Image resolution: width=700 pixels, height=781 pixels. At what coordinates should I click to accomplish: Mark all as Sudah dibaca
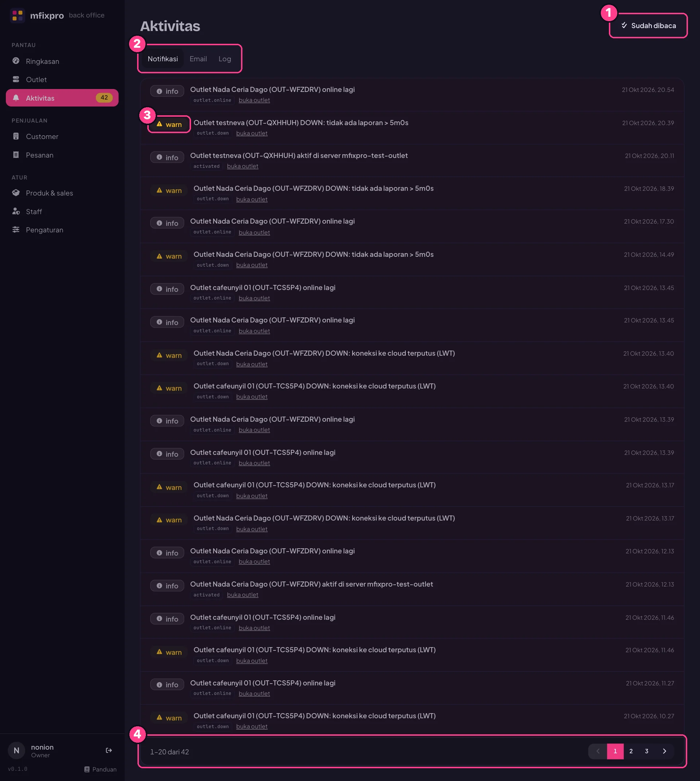tap(649, 26)
